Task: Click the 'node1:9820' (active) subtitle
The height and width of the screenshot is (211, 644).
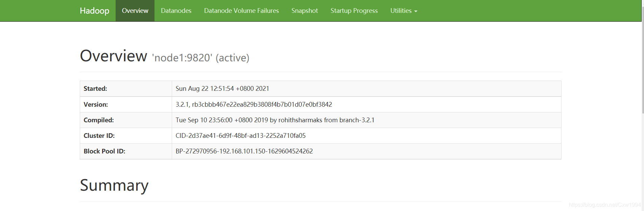Action: pyautogui.click(x=200, y=58)
